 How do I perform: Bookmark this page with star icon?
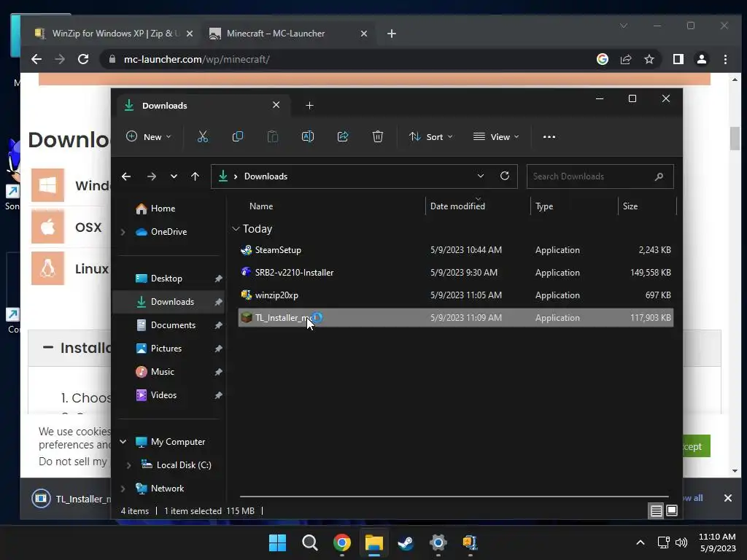pyautogui.click(x=649, y=59)
